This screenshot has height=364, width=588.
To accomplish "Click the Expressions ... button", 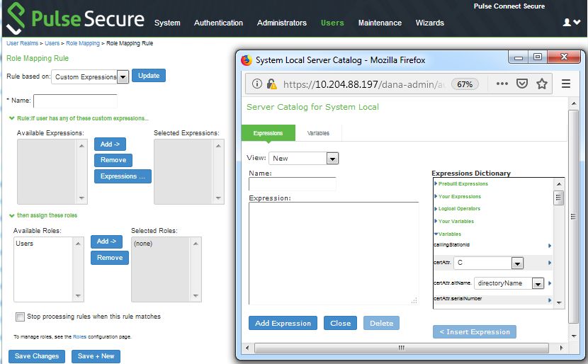I will point(123,176).
